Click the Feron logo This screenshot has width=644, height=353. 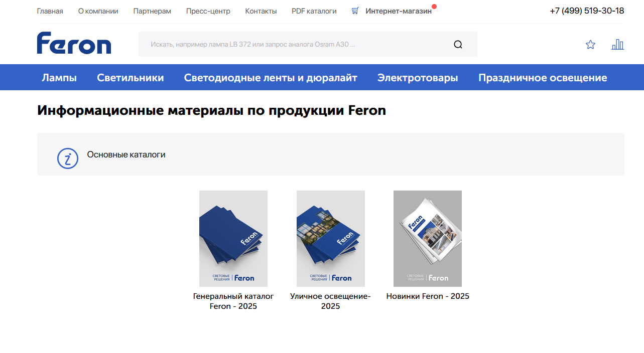click(x=74, y=43)
